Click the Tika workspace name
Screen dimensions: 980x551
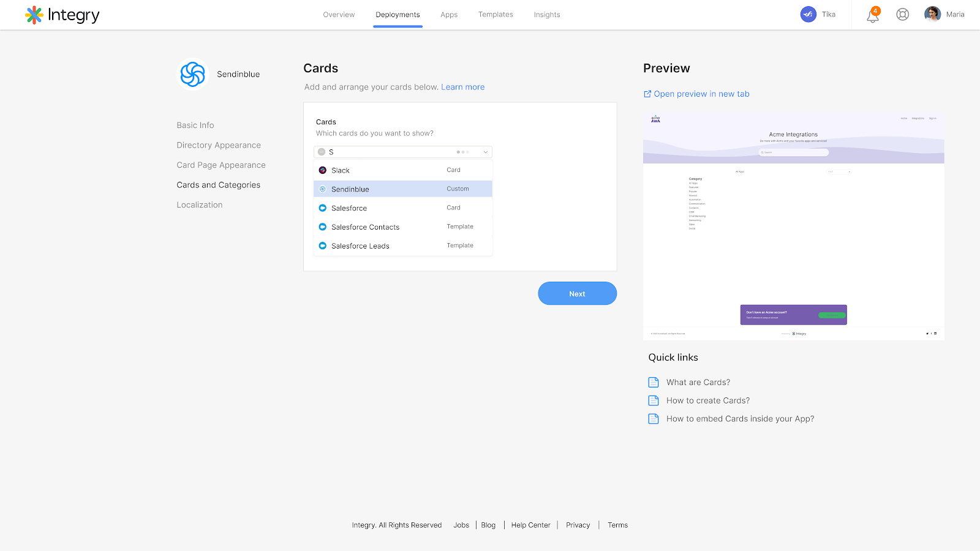[829, 15]
